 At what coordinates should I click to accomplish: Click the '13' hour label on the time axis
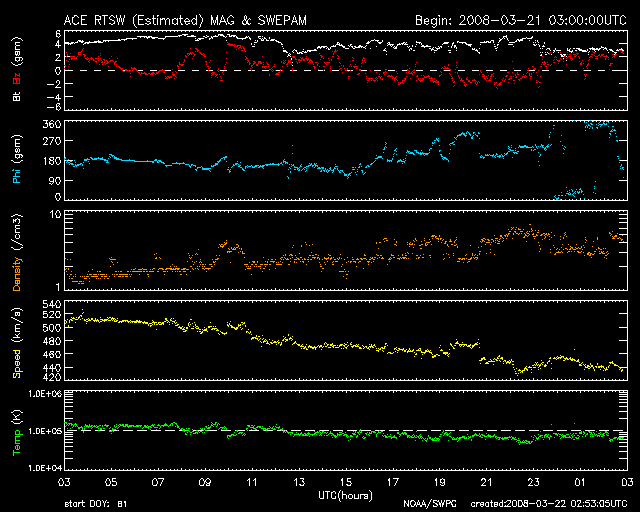click(299, 483)
